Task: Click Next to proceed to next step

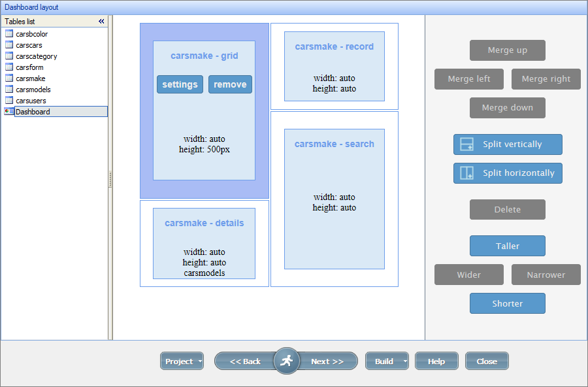Action: (328, 360)
